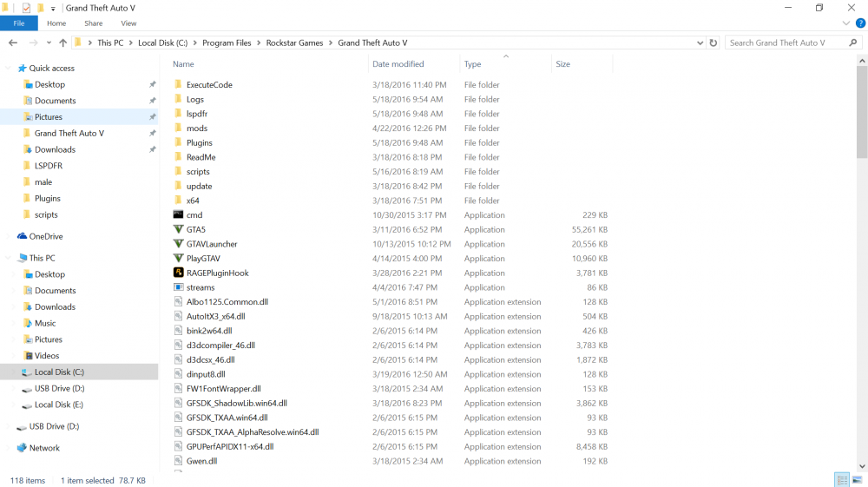Select AutoItX3_x64.dll file name
868x487 pixels.
coord(216,316)
